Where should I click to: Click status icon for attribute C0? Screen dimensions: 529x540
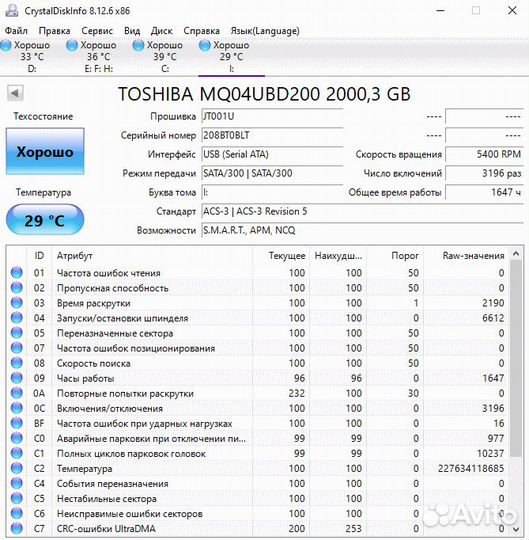[17, 438]
